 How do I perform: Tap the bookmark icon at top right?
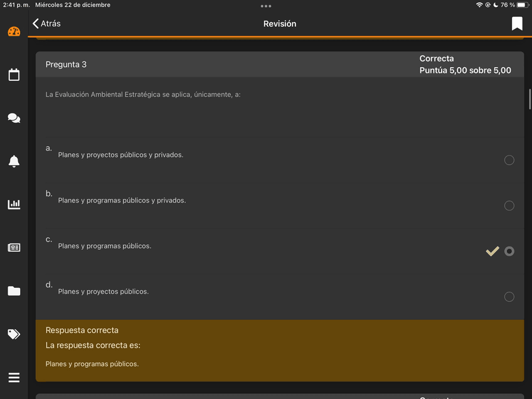(517, 23)
